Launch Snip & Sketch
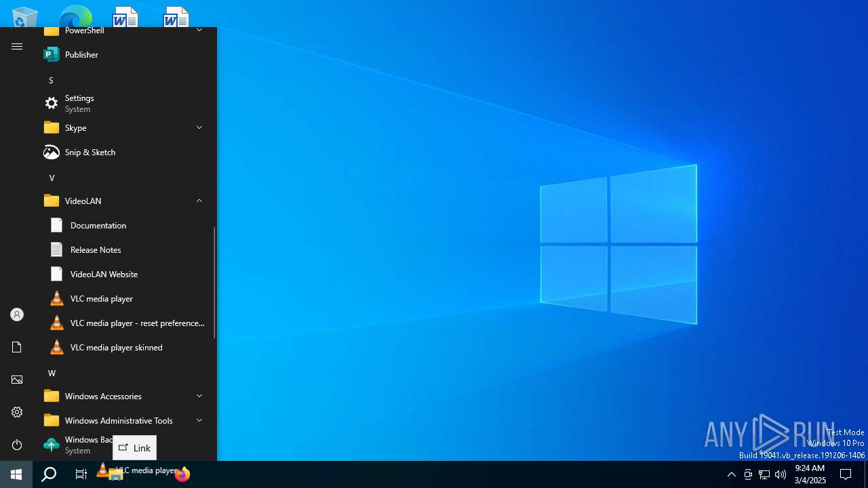This screenshot has width=868, height=488. point(125,152)
